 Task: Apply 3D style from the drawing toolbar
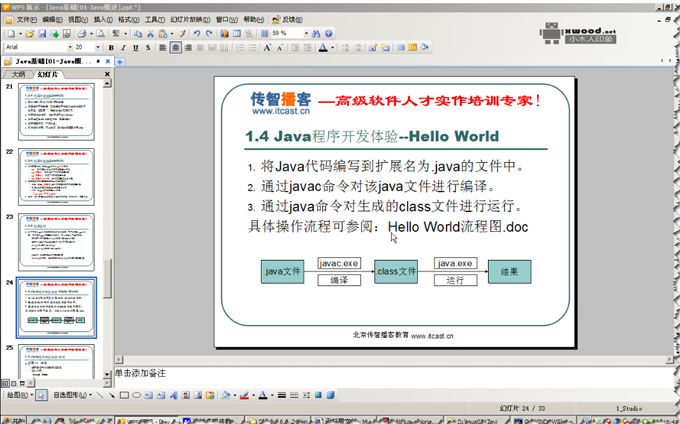(330, 395)
